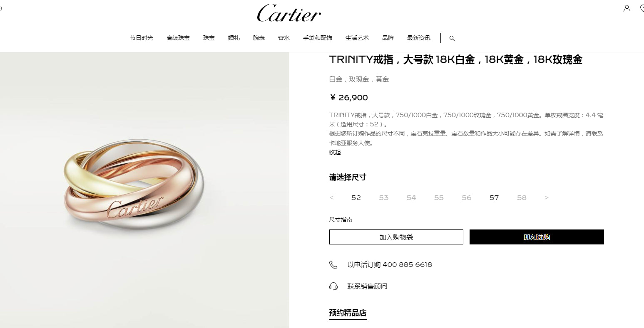
Task: Click the headset sales advisor icon
Action: click(333, 286)
